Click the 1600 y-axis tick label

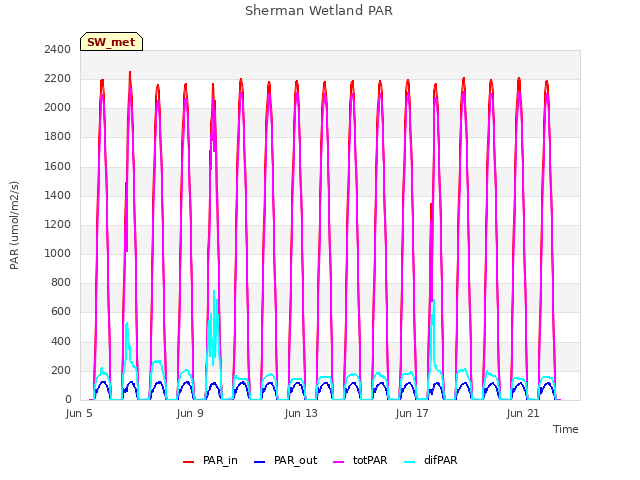click(58, 166)
